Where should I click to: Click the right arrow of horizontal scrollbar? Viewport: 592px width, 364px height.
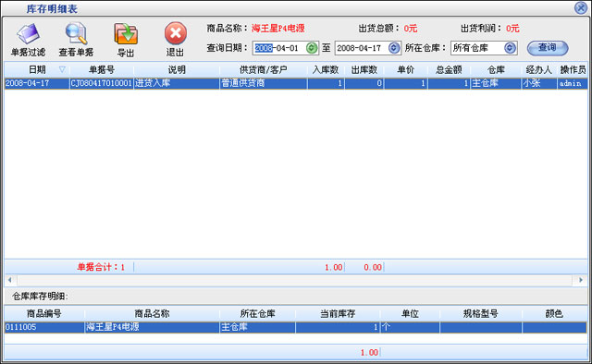click(x=580, y=280)
